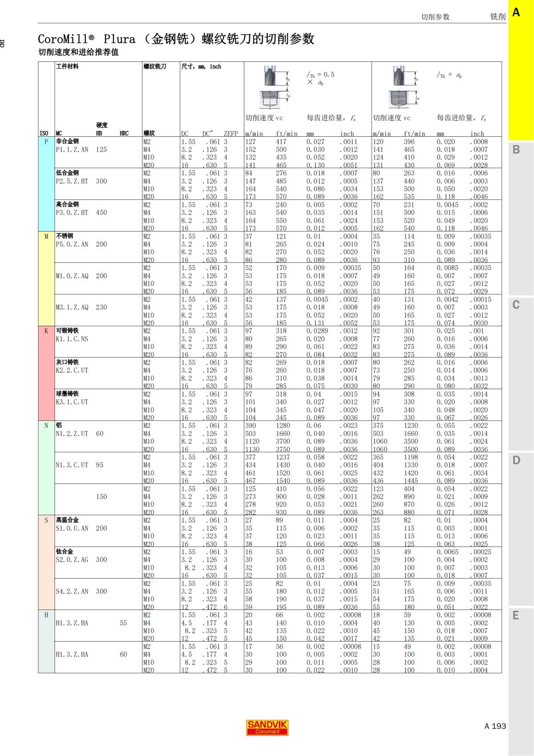Image resolution: width=534 pixels, height=756 pixels.
Task: Click the cutting speed value 3700
Action: pyautogui.click(x=283, y=441)
